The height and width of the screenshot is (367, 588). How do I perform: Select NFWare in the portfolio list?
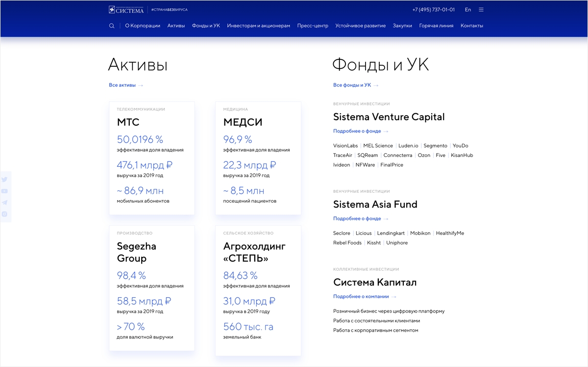click(x=366, y=165)
